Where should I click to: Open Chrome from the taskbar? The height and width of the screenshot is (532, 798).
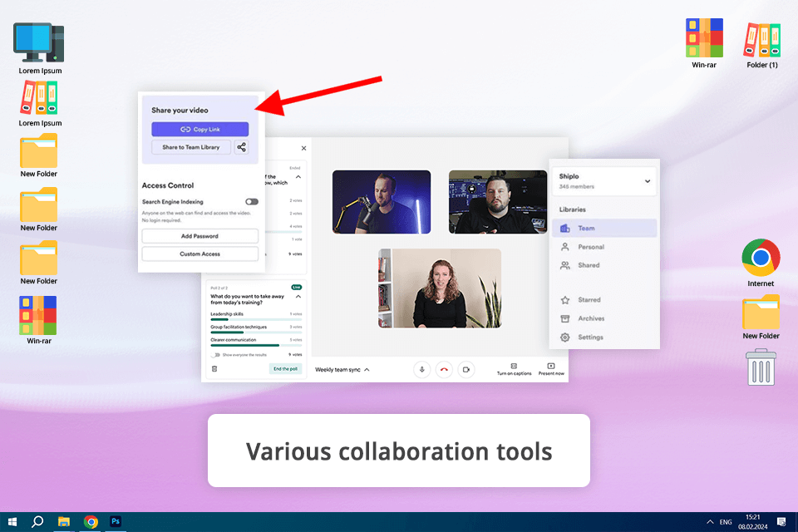click(91, 522)
